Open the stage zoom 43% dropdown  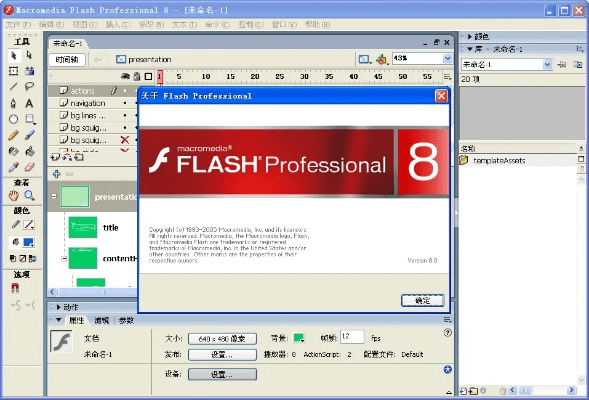pos(447,59)
